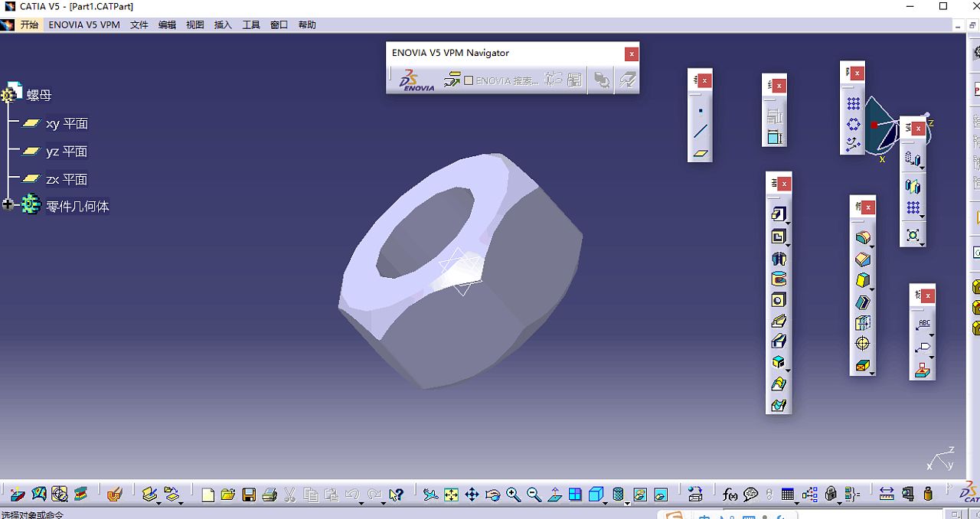Select the Edge Fillet tool
This screenshot has height=519, width=980.
pos(862,238)
